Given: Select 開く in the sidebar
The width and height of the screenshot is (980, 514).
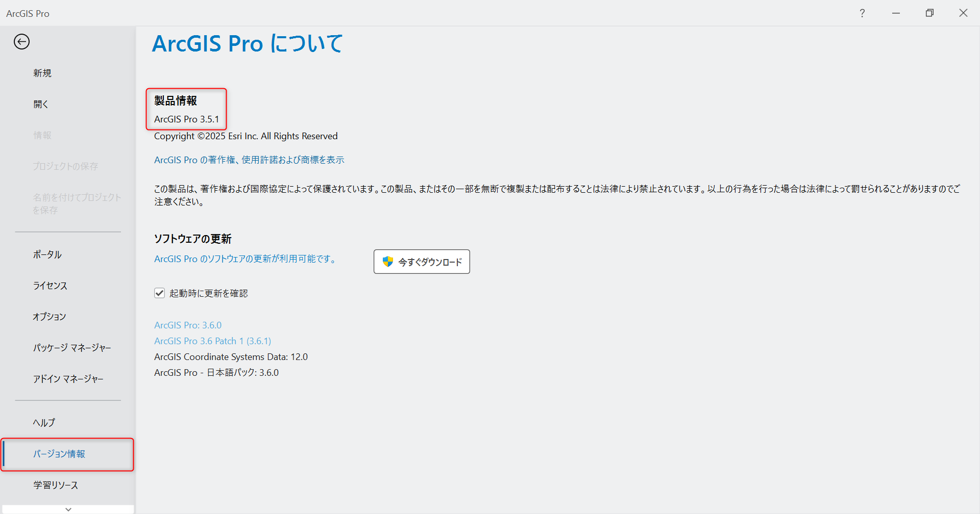Looking at the screenshot, I should (x=41, y=104).
